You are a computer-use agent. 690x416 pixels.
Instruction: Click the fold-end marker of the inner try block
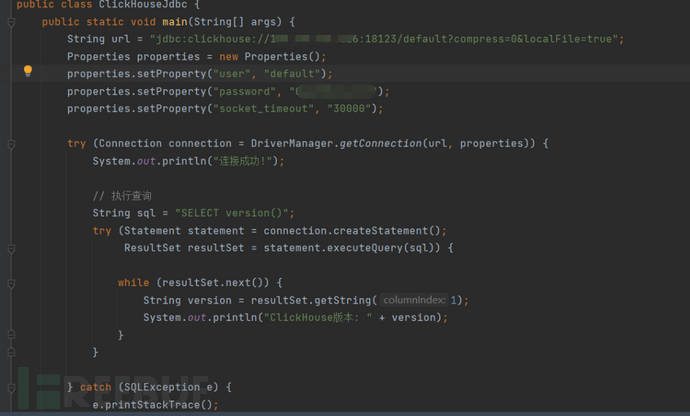pos(11,352)
